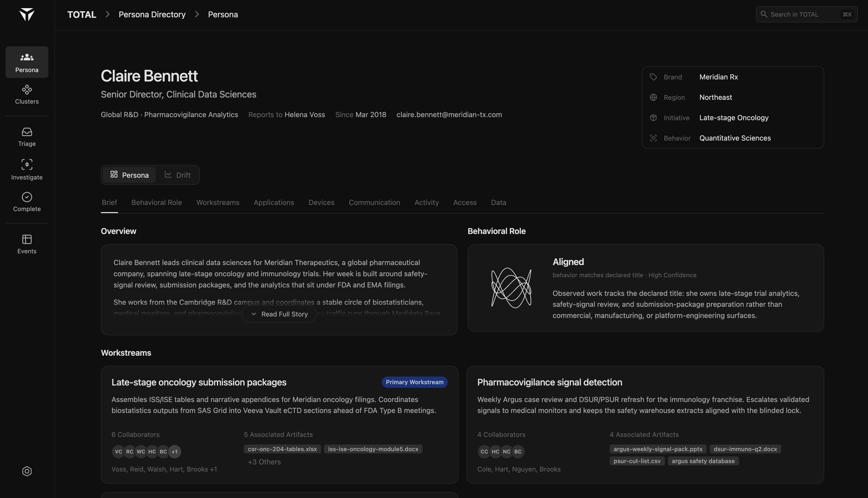This screenshot has width=868, height=498.
Task: Click the Late-stage Oncology initiative value
Action: pyautogui.click(x=734, y=118)
